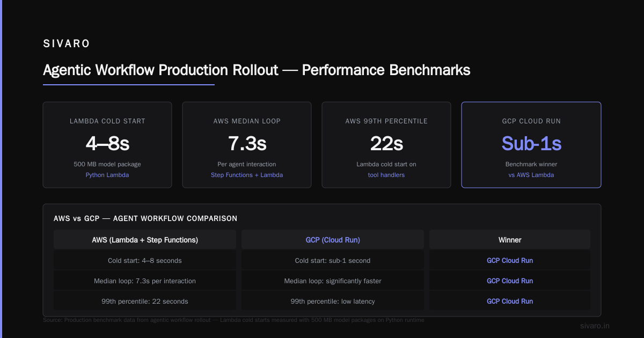This screenshot has height=338, width=644.
Task: Click Median loop: significantly faster cell
Action: pos(333,281)
